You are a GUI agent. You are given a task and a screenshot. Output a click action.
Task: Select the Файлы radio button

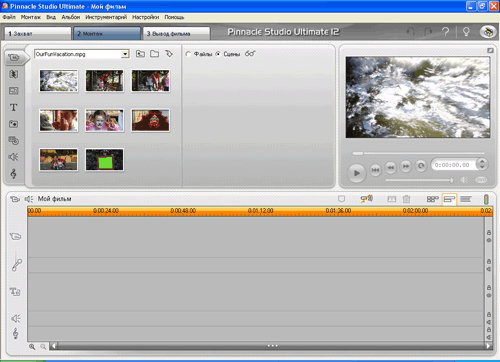coord(188,54)
